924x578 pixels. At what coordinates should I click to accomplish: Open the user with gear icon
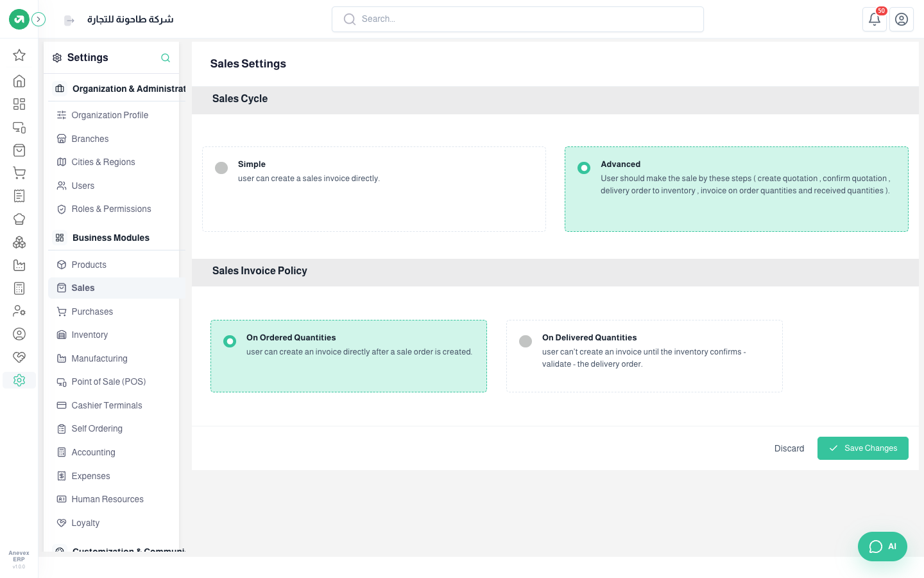[19, 311]
